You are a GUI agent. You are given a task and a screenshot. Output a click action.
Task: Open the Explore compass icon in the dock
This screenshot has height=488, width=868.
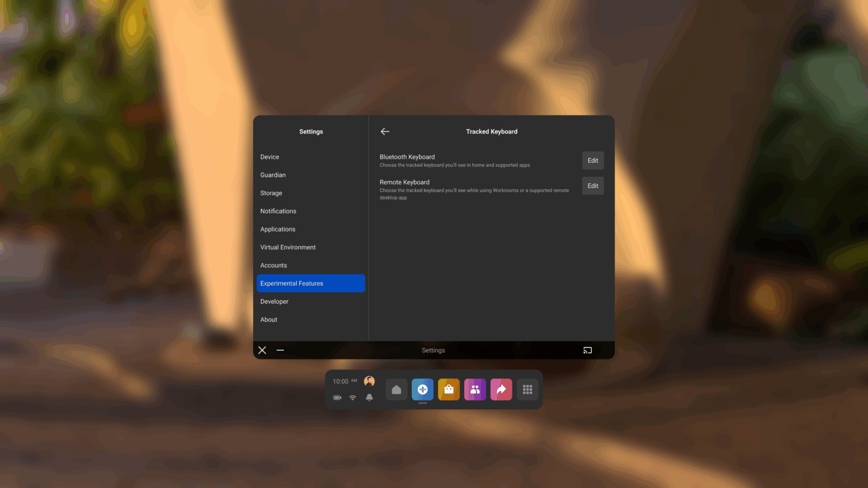coord(423,390)
